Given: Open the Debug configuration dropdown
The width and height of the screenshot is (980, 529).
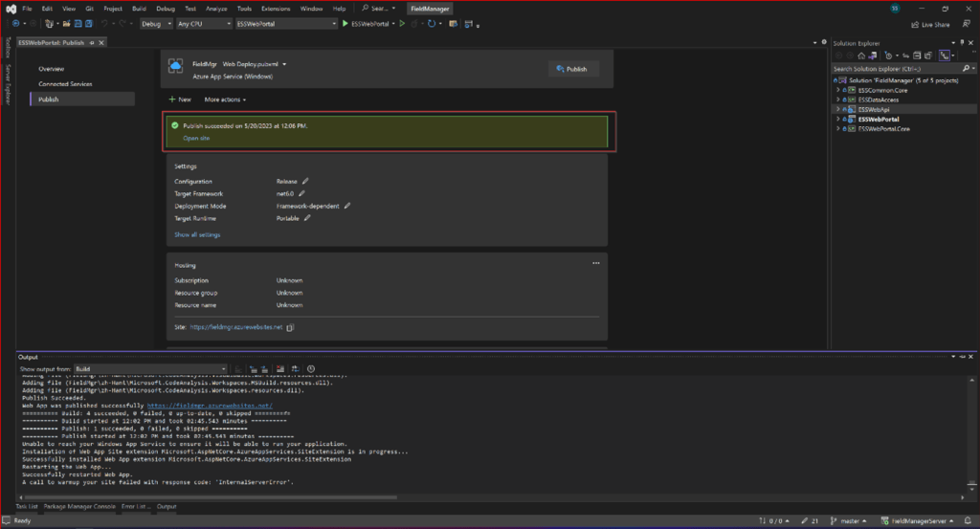Looking at the screenshot, I should 156,24.
